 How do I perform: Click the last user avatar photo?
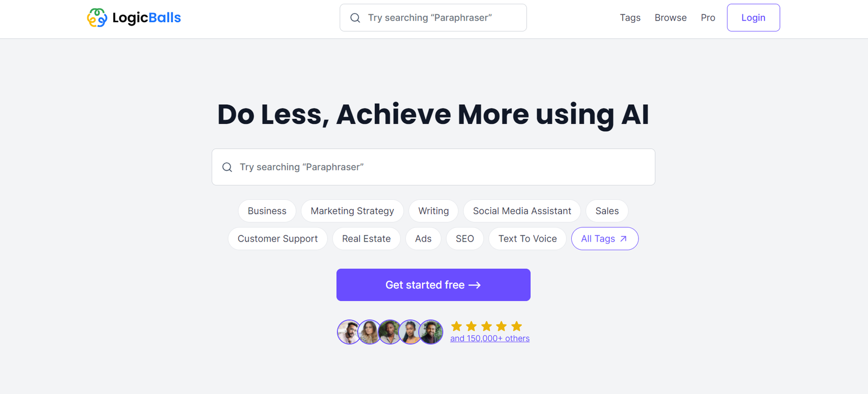[431, 332]
